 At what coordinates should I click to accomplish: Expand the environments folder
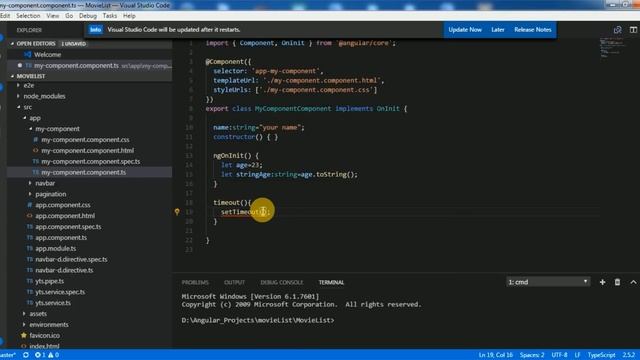pyautogui.click(x=49, y=325)
